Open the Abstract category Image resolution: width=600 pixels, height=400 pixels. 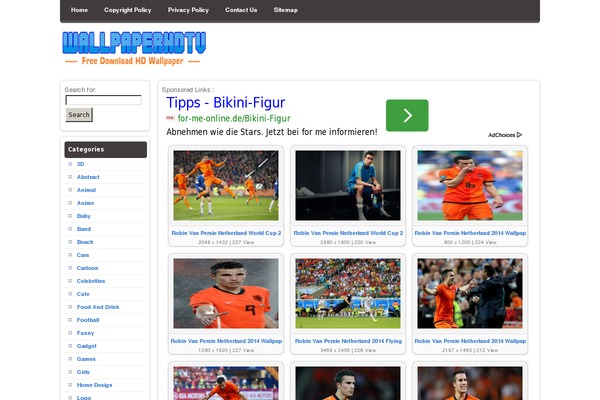click(x=88, y=177)
